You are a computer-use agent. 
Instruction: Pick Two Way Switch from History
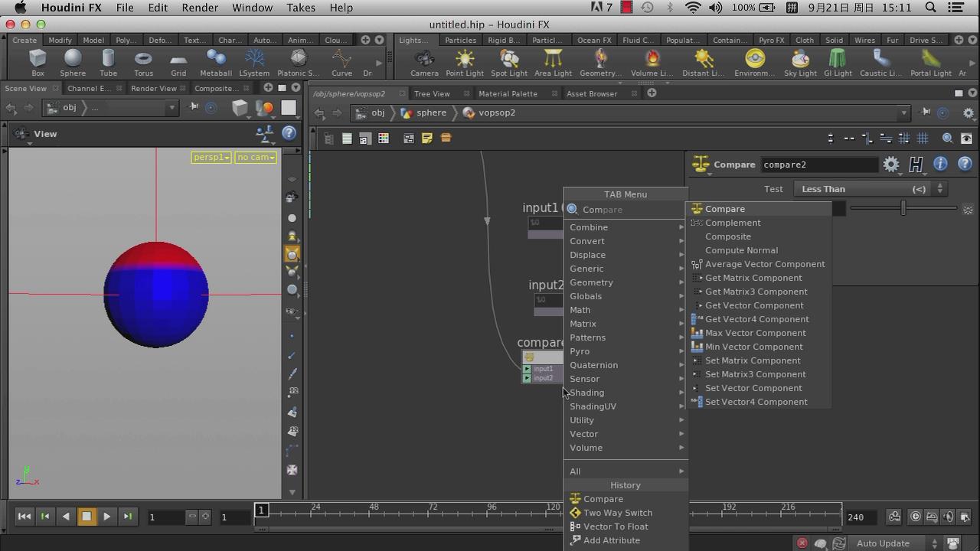[626, 513]
